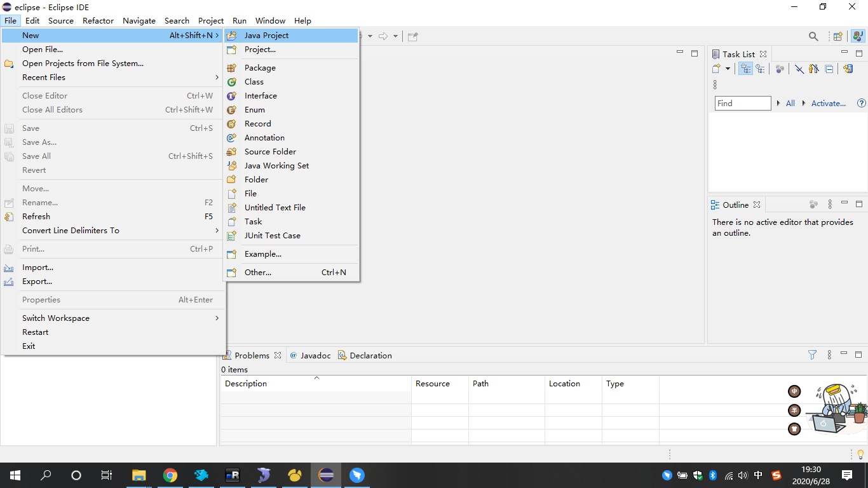Close the Outline tab
The width and height of the screenshot is (868, 488).
click(x=757, y=205)
